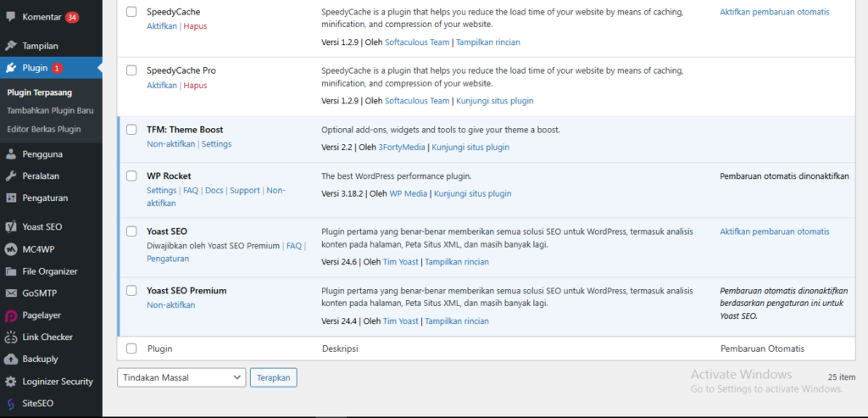Viewport: 868px width, 418px height.
Task: Click Aktifkan under SpeedyCache
Action: point(162,26)
